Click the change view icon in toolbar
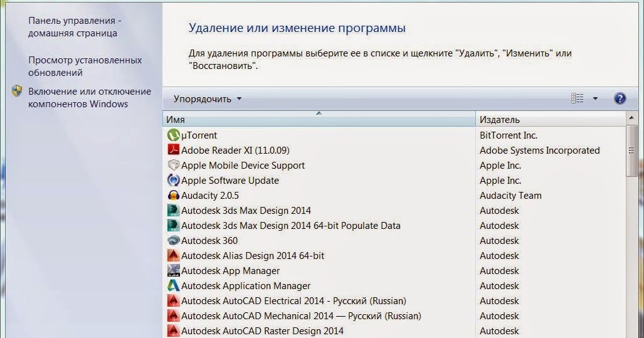 pos(577,98)
